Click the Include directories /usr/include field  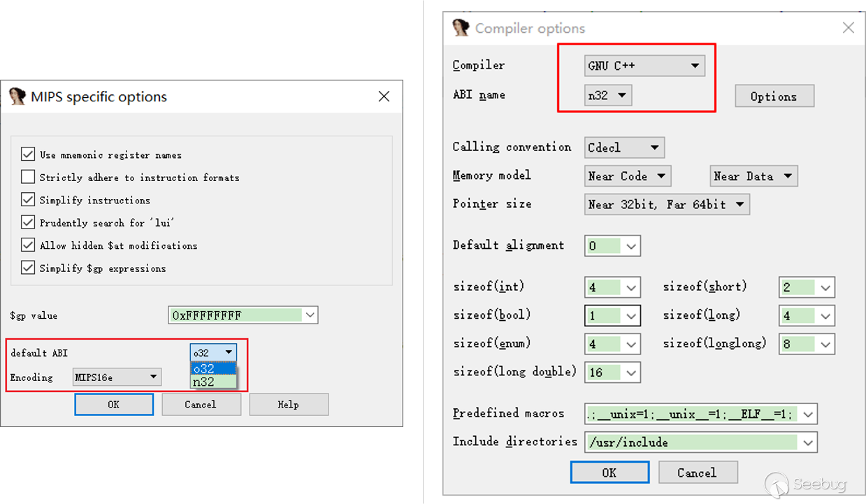click(x=701, y=442)
